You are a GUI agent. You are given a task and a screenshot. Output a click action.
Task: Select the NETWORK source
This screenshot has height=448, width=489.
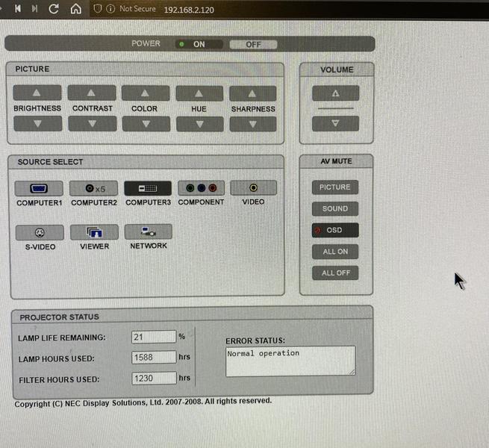click(x=148, y=231)
